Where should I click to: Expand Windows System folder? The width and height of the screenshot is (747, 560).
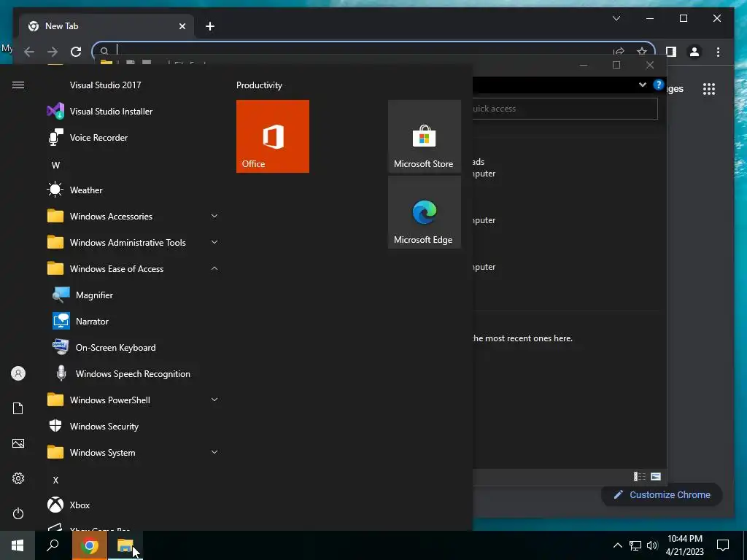click(x=133, y=452)
